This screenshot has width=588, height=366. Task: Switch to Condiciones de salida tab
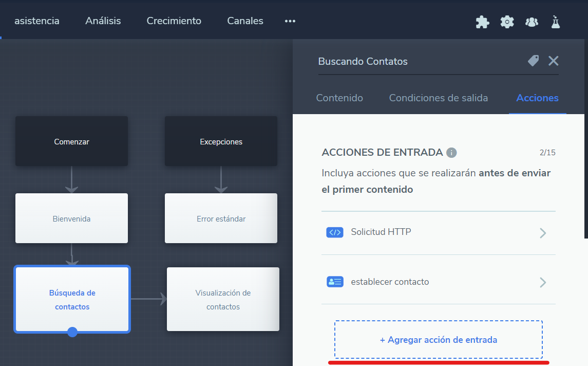[x=438, y=98]
